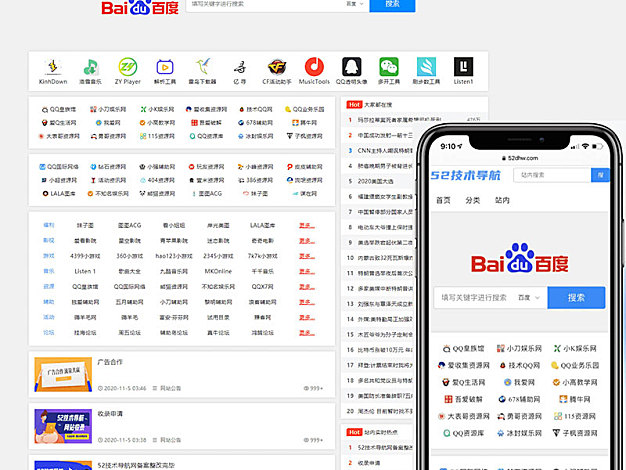
Task: Open 玩友资源网 in the desktop site list
Action: click(x=206, y=167)
